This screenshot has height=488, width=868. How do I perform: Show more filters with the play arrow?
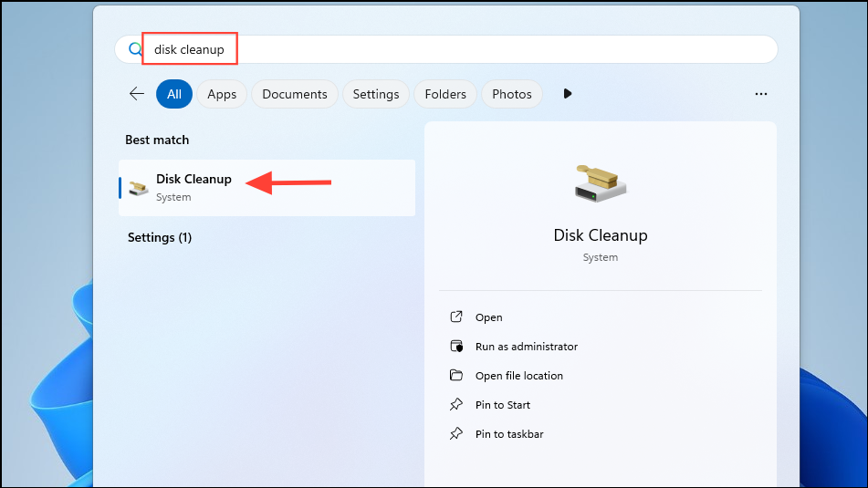[568, 94]
